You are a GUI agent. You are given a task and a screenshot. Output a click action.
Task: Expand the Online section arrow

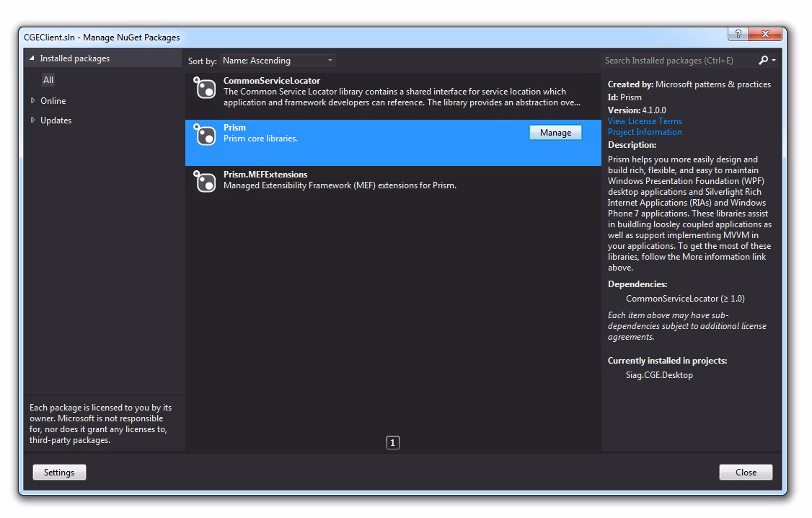(x=32, y=101)
